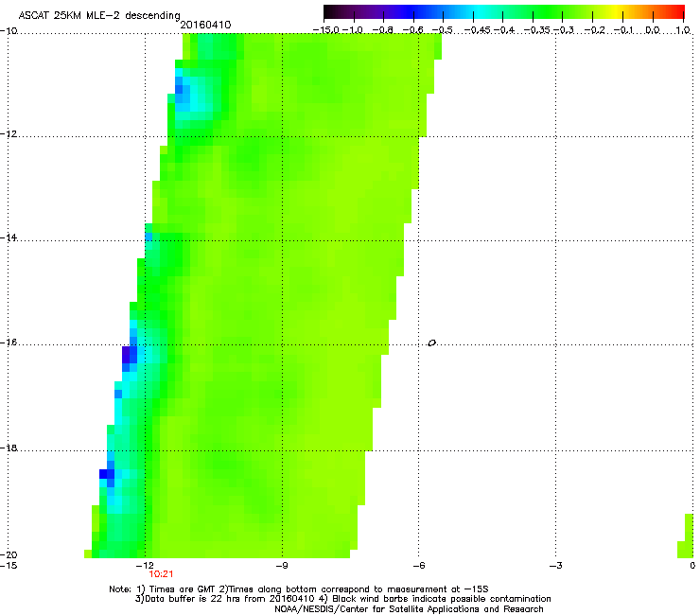Select the colorbar tick label "0.0"
This screenshot has height=615, width=700.
653,30
